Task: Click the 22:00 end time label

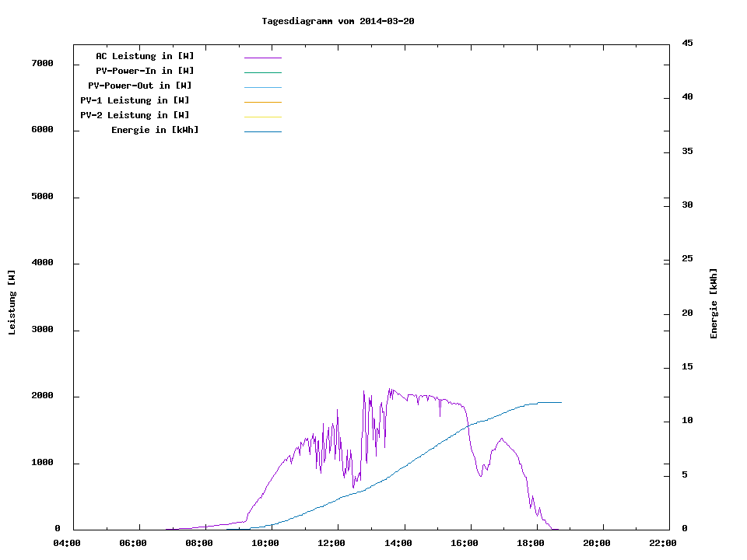Action: [662, 543]
